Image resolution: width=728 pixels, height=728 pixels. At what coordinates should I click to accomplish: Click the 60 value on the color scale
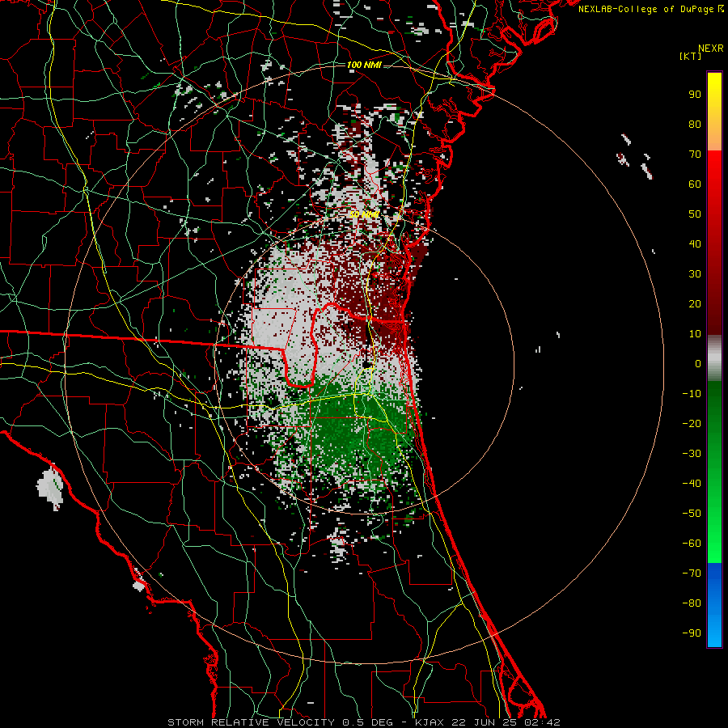click(x=695, y=184)
